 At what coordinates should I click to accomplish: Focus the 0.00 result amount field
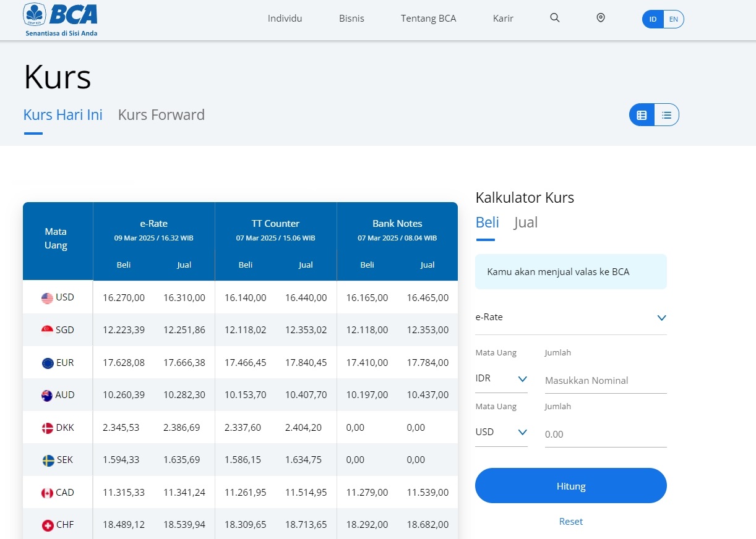pyautogui.click(x=605, y=435)
